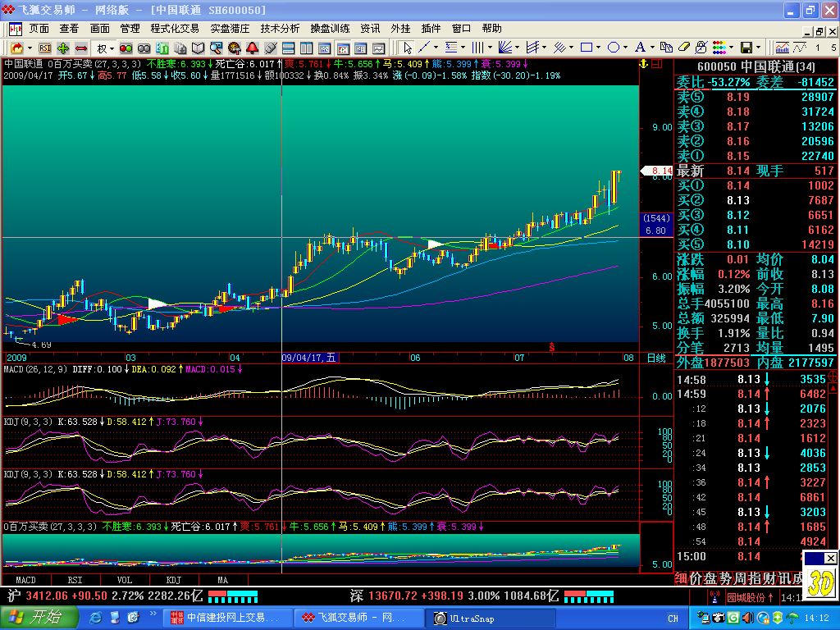Open the 程式化交易 menu
The width and height of the screenshot is (840, 630).
pyautogui.click(x=175, y=29)
